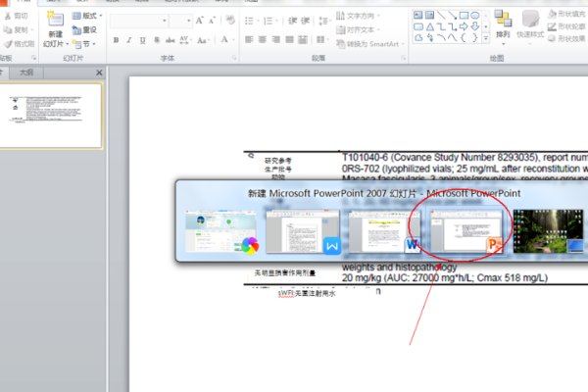Close the slide thumbnail pane
The height and width of the screenshot is (392, 588).
98,73
